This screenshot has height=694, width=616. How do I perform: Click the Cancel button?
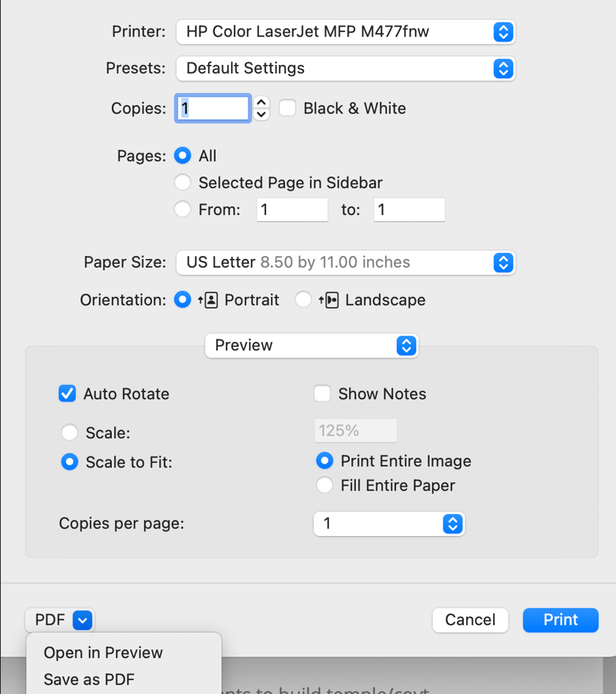click(x=470, y=620)
